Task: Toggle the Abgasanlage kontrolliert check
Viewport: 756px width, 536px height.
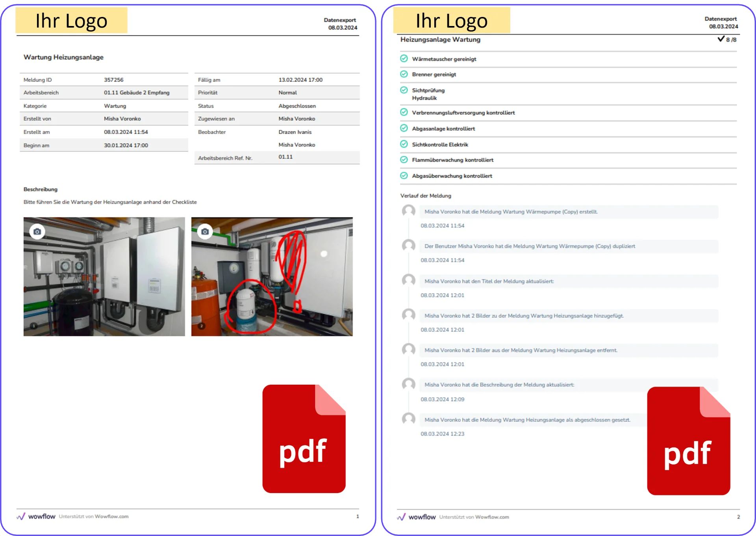Action: tap(404, 128)
